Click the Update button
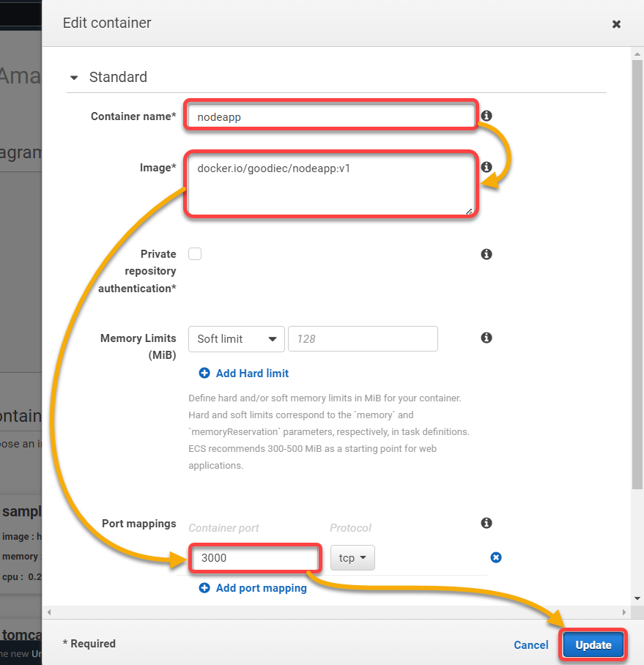The height and width of the screenshot is (665, 644). coord(593,645)
